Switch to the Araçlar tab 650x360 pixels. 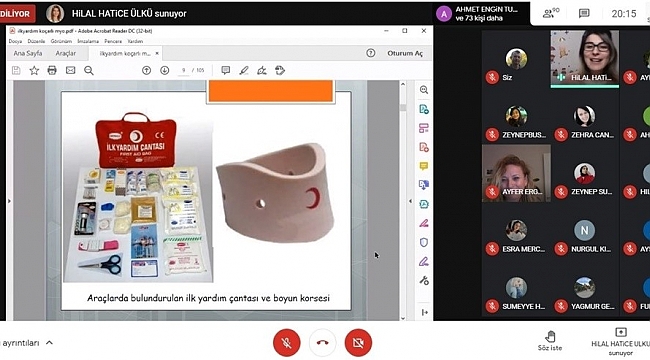65,53
